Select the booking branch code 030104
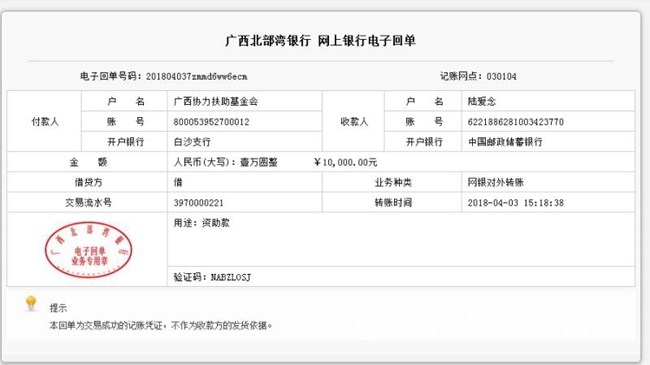The image size is (650, 365). (501, 76)
